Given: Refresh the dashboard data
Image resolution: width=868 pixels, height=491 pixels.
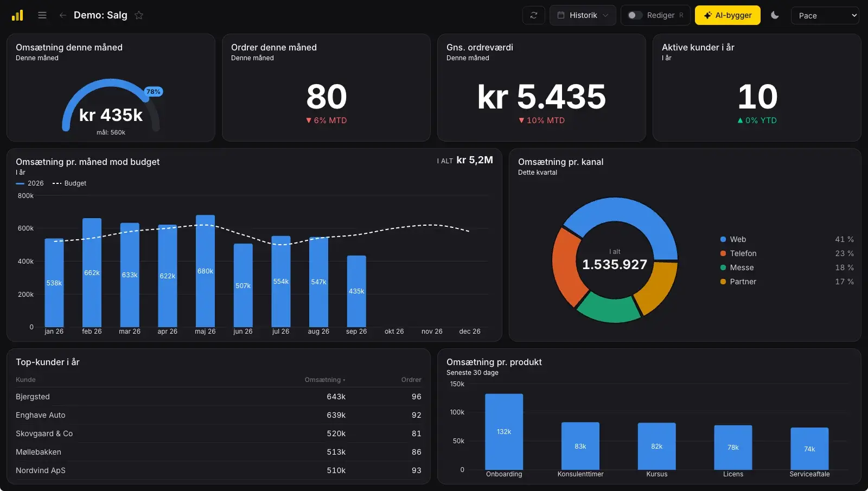Looking at the screenshot, I should pos(534,15).
